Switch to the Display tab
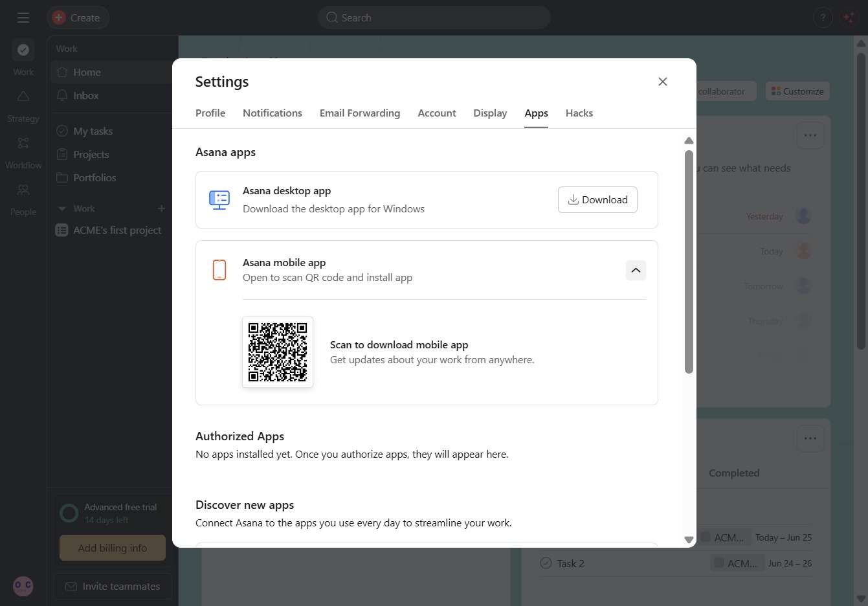 coord(490,113)
